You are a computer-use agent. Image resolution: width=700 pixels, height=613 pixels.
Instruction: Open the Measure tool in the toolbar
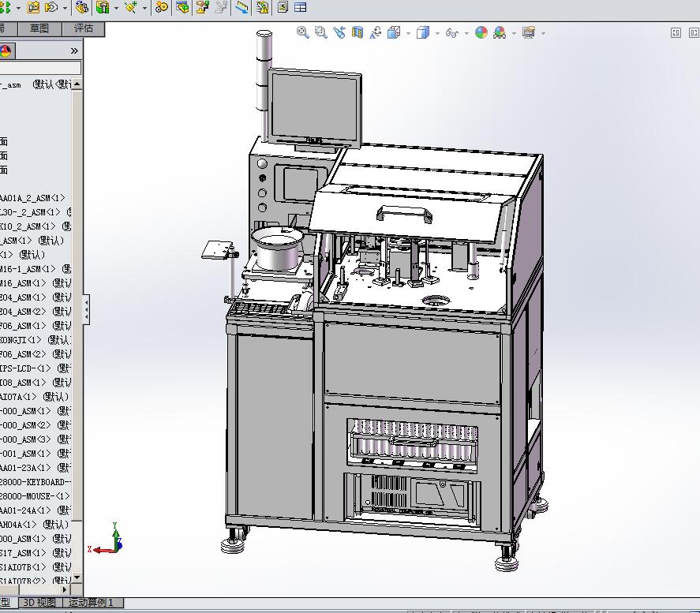241,8
